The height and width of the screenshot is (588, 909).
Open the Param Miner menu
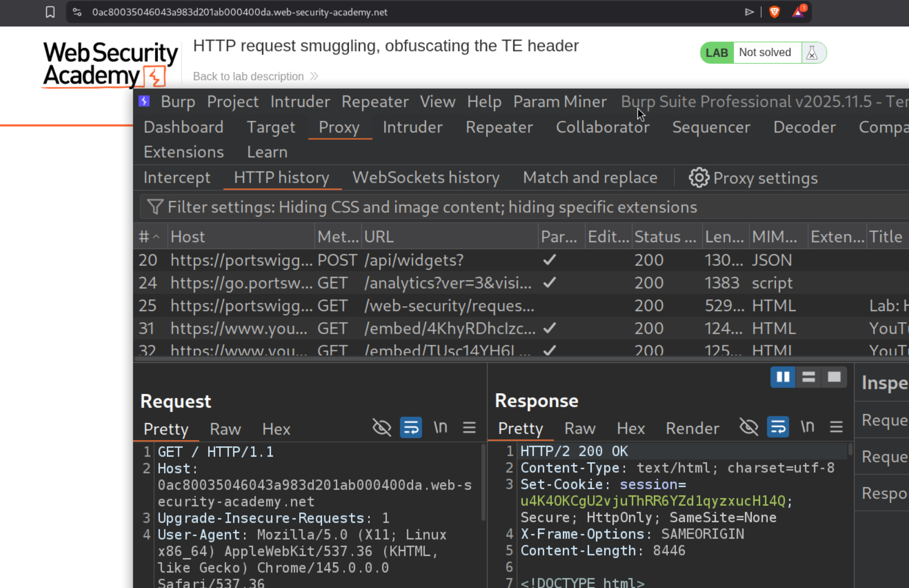coord(560,101)
